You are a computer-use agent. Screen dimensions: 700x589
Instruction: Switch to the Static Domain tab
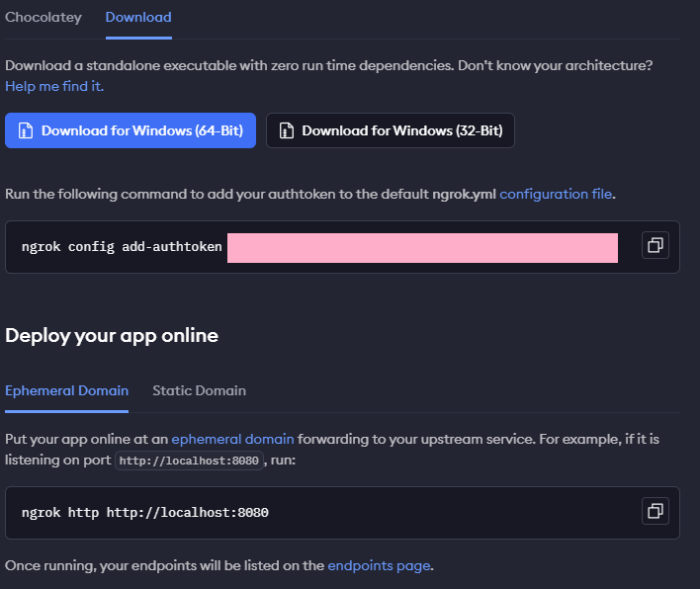[199, 391]
